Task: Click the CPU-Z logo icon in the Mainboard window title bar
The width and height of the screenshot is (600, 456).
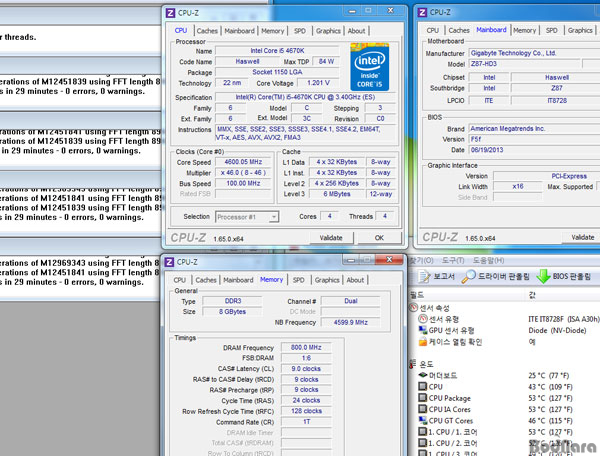Action: click(422, 12)
